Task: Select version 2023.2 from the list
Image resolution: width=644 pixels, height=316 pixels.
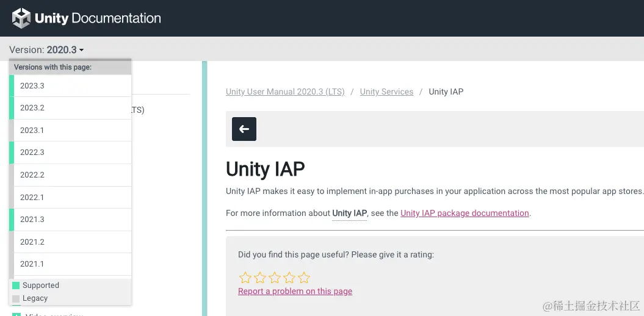Action: tap(70, 108)
